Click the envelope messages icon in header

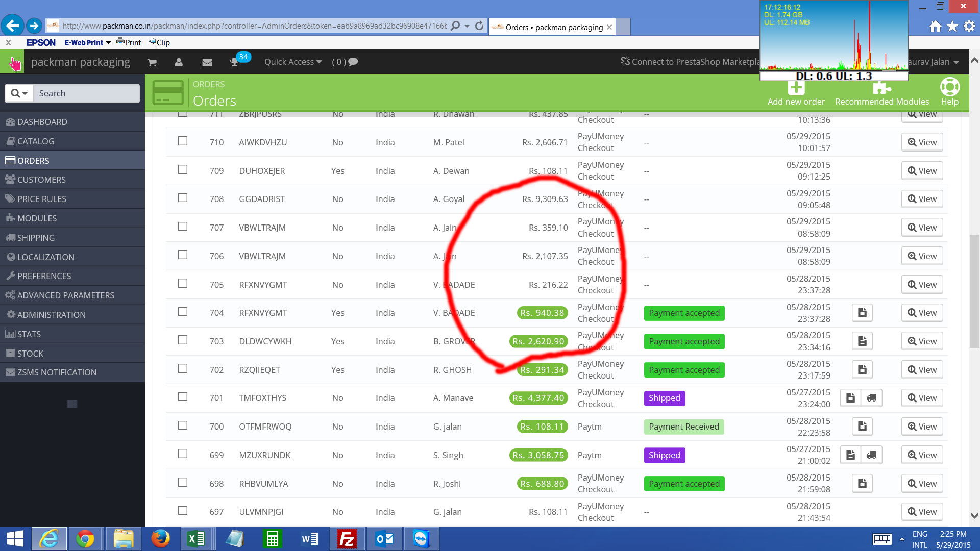[207, 62]
